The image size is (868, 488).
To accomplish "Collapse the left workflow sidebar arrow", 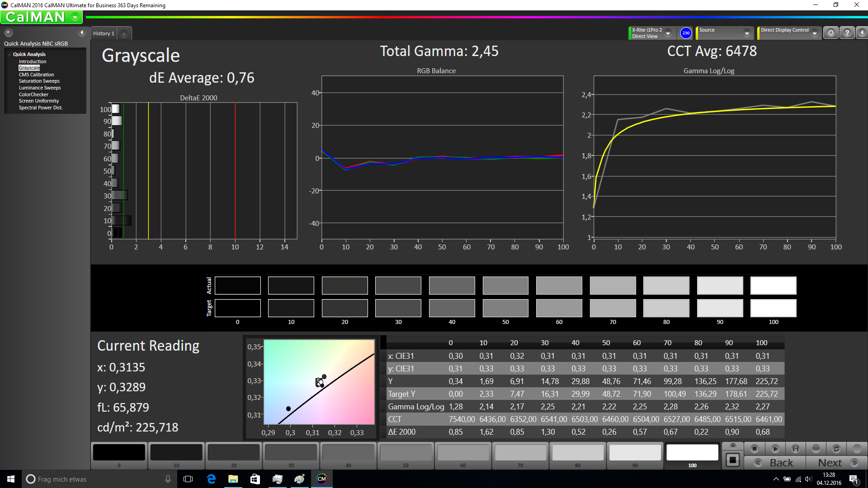I will (x=82, y=33).
